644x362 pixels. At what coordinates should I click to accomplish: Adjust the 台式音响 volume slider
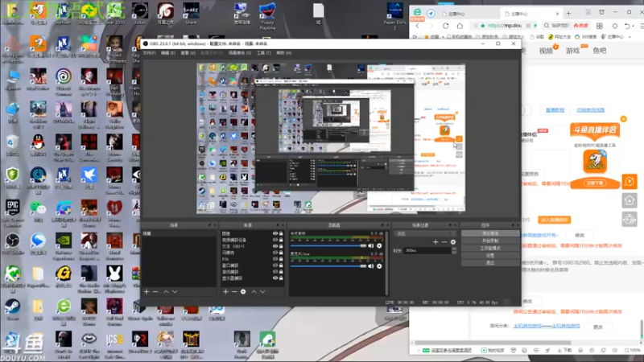pos(328,246)
